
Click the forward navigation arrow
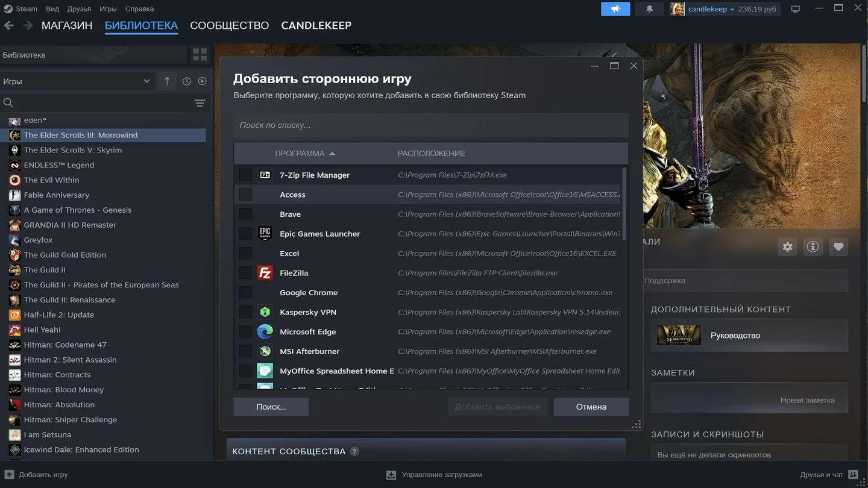(x=28, y=25)
